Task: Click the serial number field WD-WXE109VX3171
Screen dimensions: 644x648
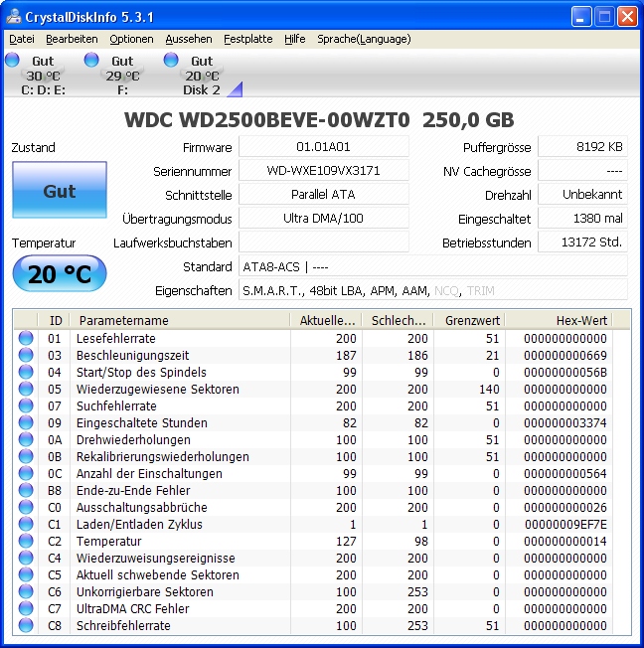Action: pos(324,171)
